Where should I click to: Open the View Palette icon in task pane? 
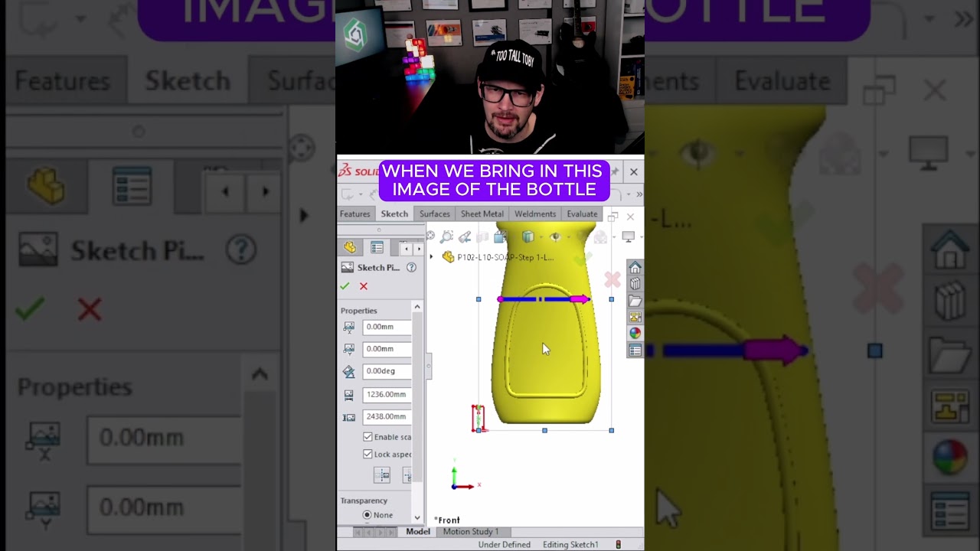(635, 317)
